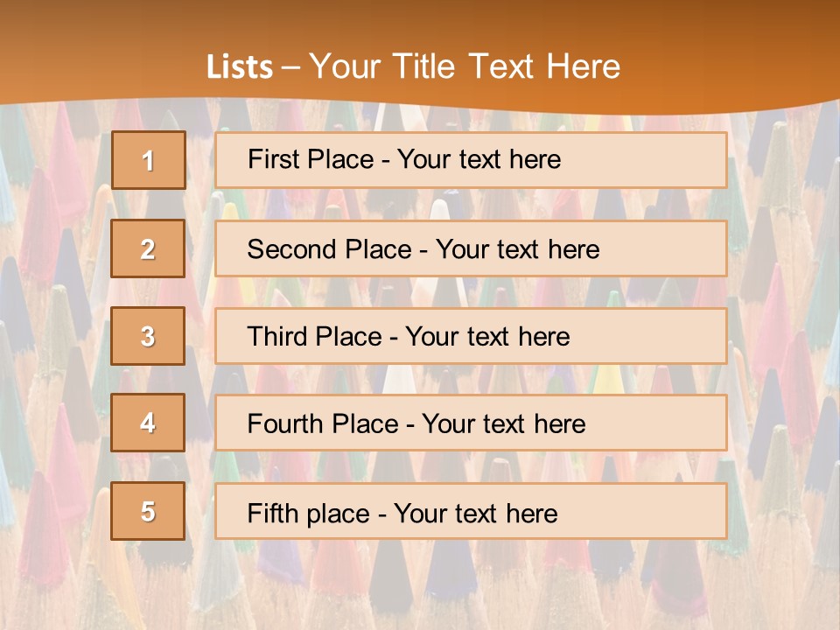Click "Your text here" in the Fifth place row
Viewport: 840px width, 630px height.
click(x=475, y=513)
